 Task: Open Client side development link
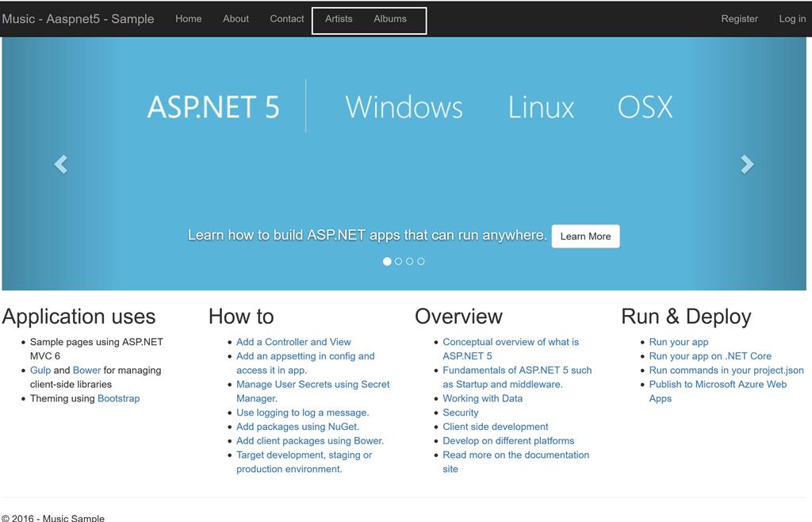tap(495, 427)
